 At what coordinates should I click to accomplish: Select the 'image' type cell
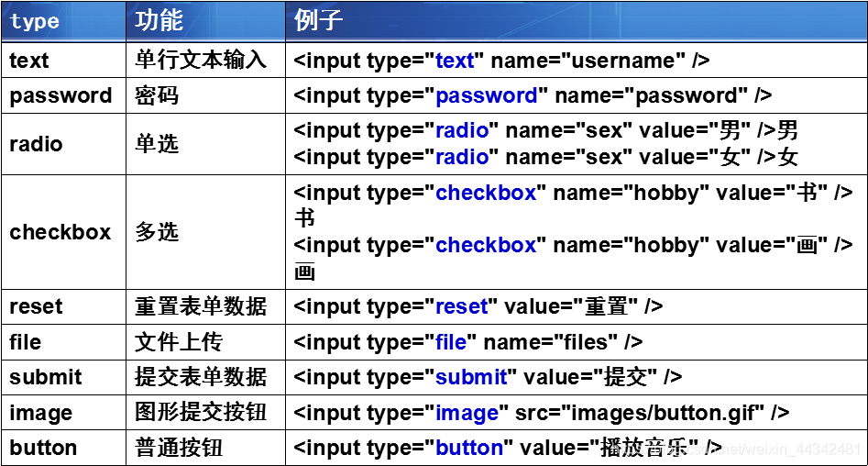(63, 413)
